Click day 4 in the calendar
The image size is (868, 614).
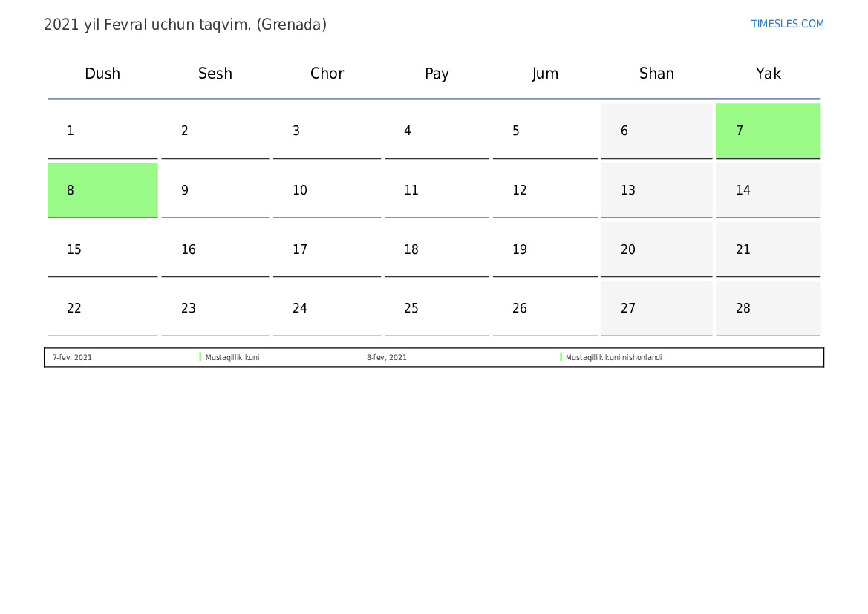point(437,131)
